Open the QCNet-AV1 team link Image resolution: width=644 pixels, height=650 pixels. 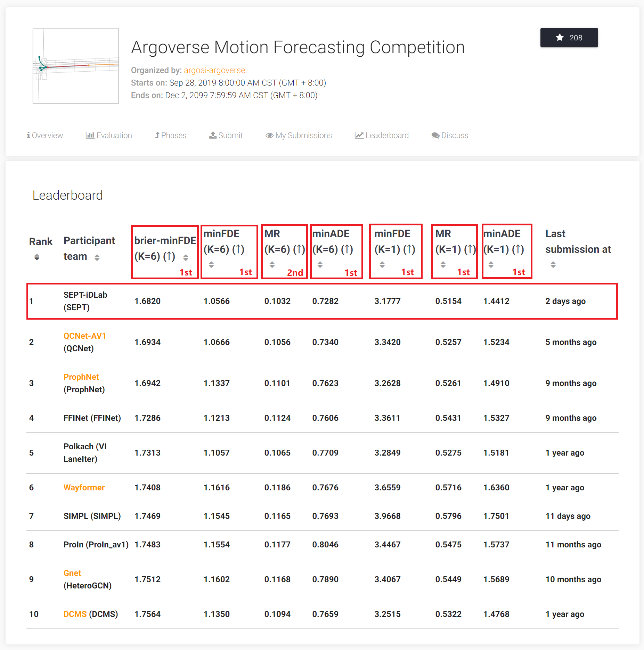coord(84,336)
